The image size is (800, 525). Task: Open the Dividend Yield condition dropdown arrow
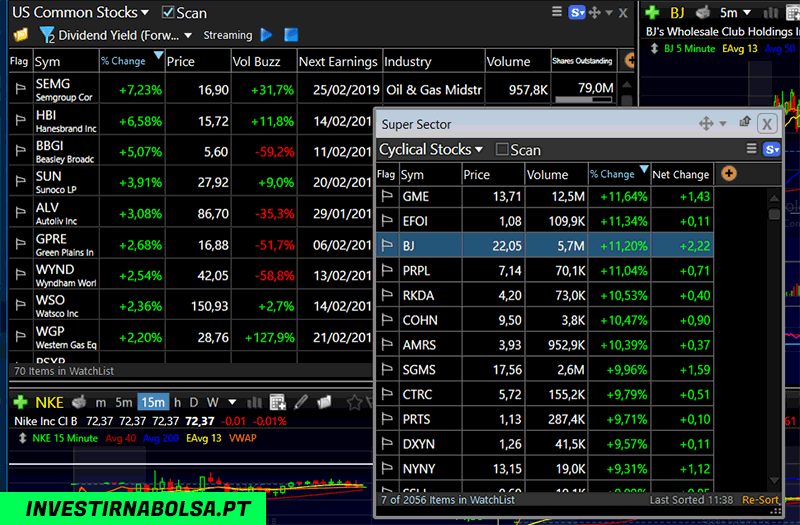188,36
